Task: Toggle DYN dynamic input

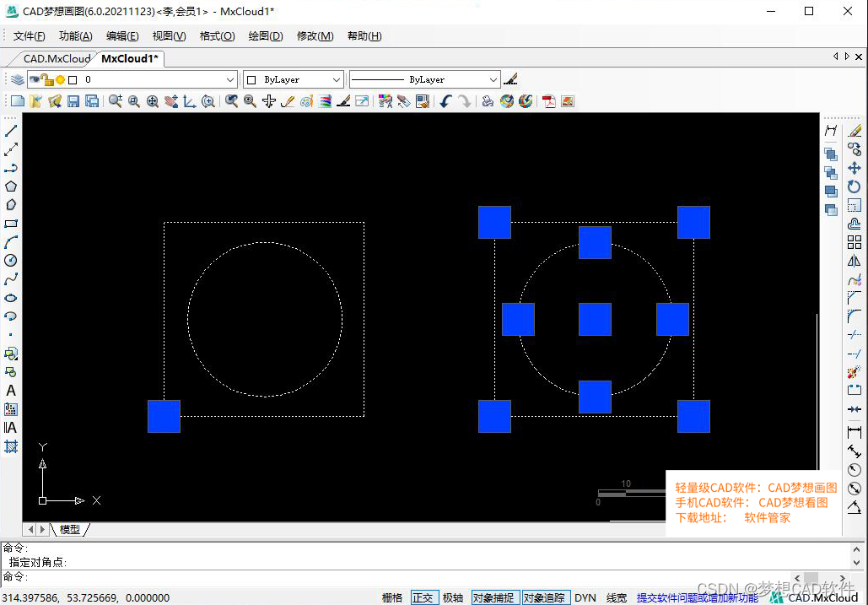Action: (x=585, y=597)
